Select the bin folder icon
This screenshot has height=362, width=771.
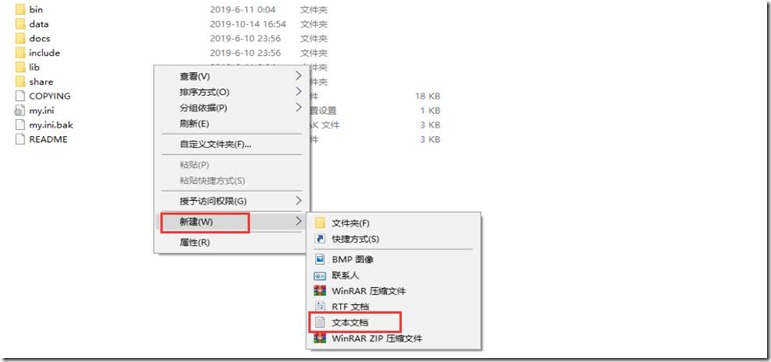tap(20, 9)
